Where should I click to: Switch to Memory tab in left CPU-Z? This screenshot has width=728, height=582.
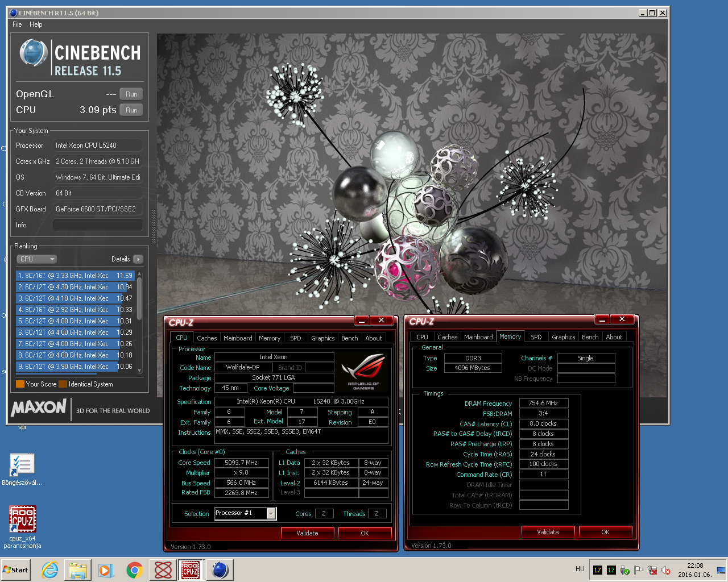click(x=270, y=338)
